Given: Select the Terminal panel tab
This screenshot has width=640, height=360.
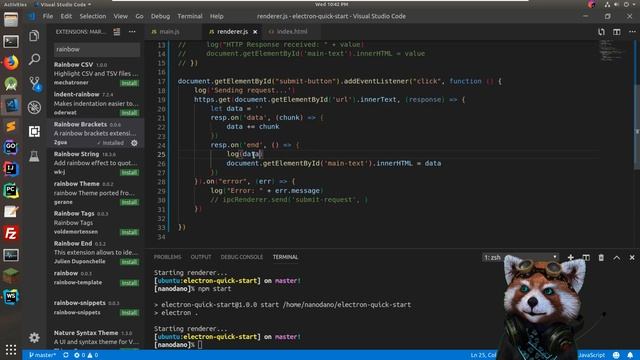Looking at the screenshot, I should pos(285,257).
